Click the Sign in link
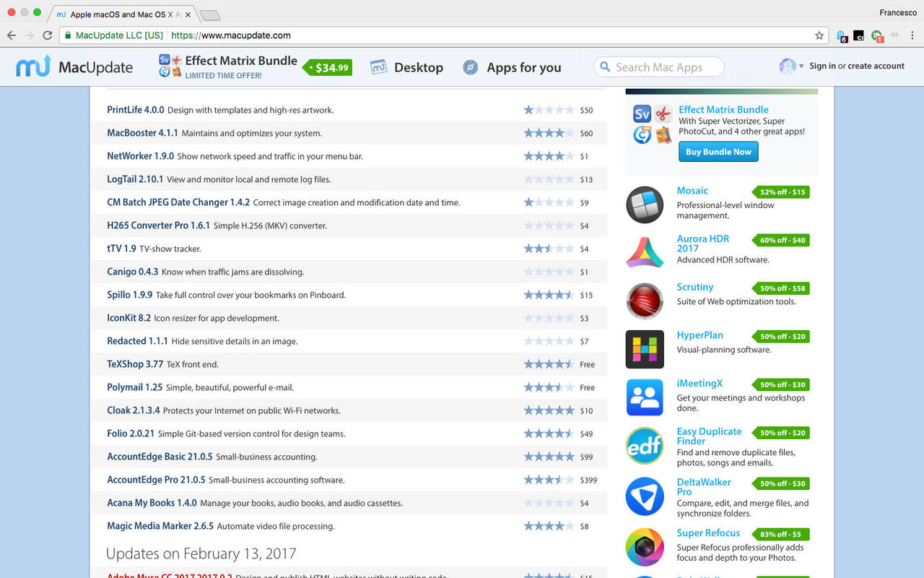The width and height of the screenshot is (924, 578). pos(823,65)
